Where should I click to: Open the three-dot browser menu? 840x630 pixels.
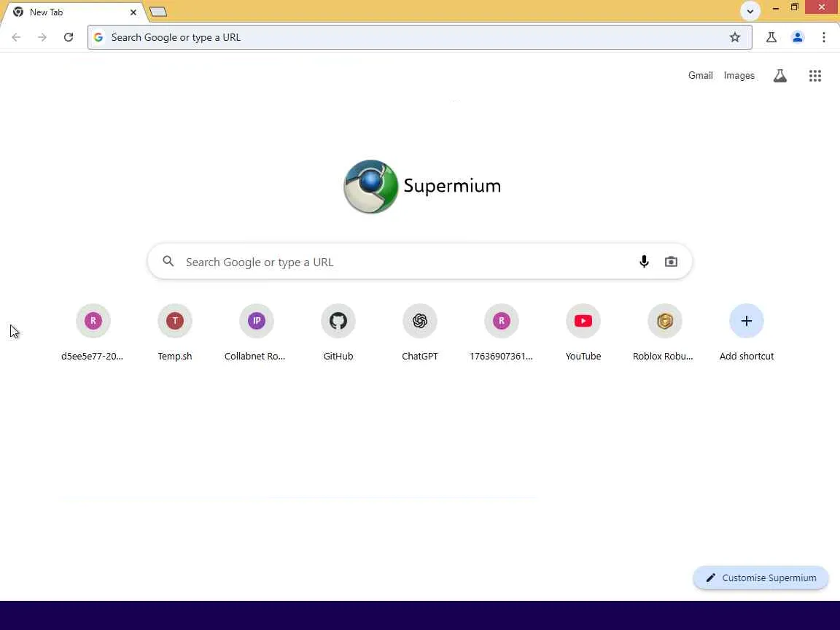point(823,37)
